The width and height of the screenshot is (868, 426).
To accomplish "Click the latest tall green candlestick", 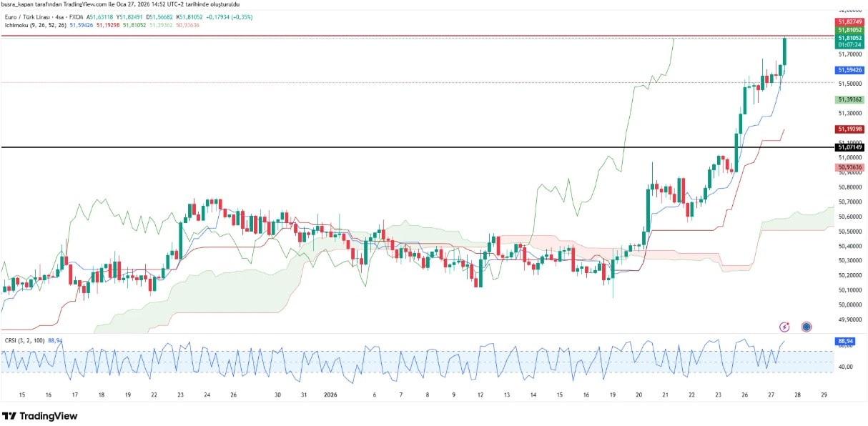I will click(x=784, y=51).
